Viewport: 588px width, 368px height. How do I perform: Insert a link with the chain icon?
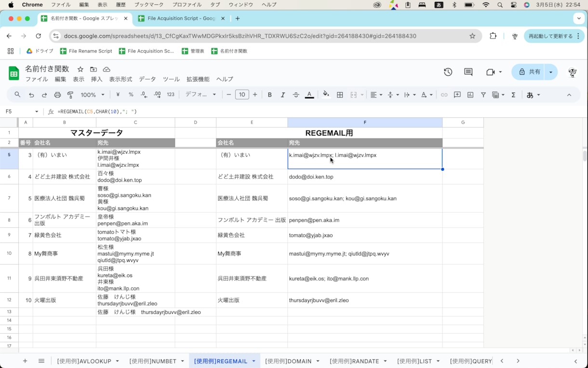click(x=444, y=95)
